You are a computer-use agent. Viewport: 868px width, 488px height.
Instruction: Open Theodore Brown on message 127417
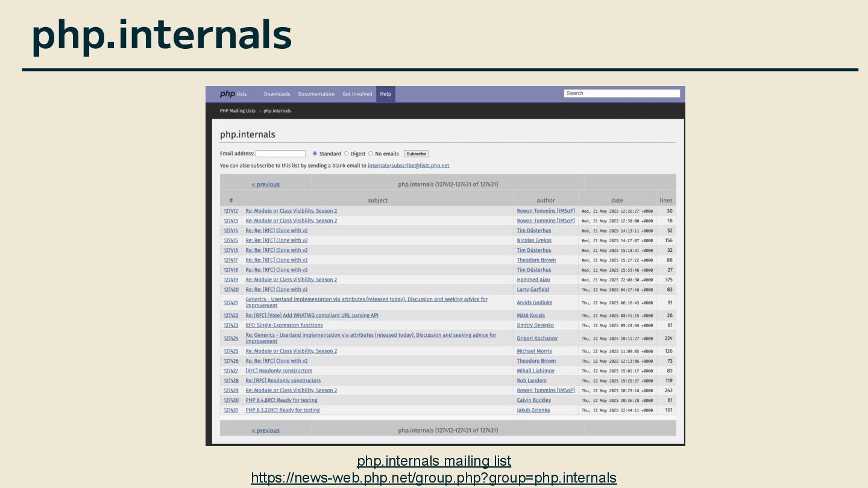point(536,260)
